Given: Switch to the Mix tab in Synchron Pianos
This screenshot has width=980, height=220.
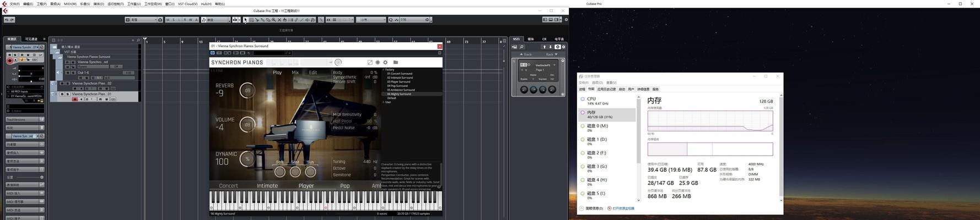Looking at the screenshot, I should coord(295,73).
